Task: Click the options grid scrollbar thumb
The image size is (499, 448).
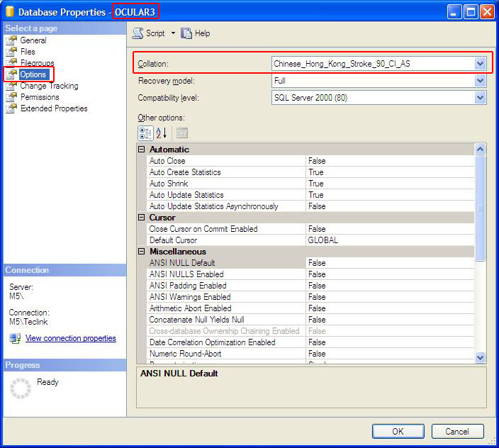Action: 480,208
